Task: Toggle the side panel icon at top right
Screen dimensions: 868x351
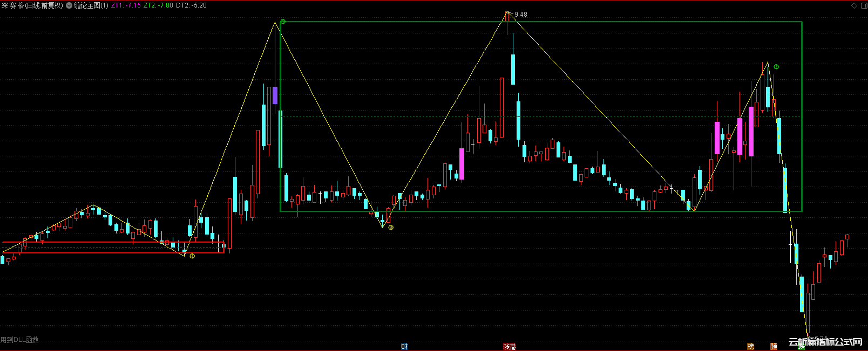Action: point(863,5)
